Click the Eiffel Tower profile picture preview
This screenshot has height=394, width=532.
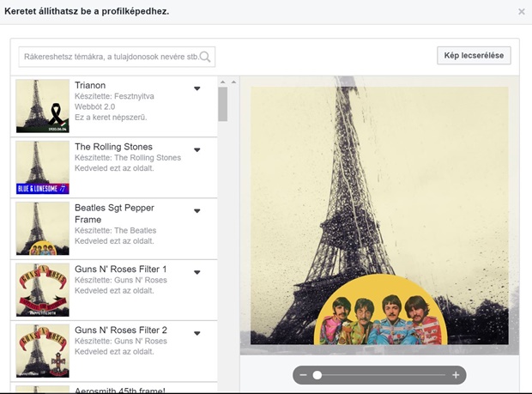(379, 215)
